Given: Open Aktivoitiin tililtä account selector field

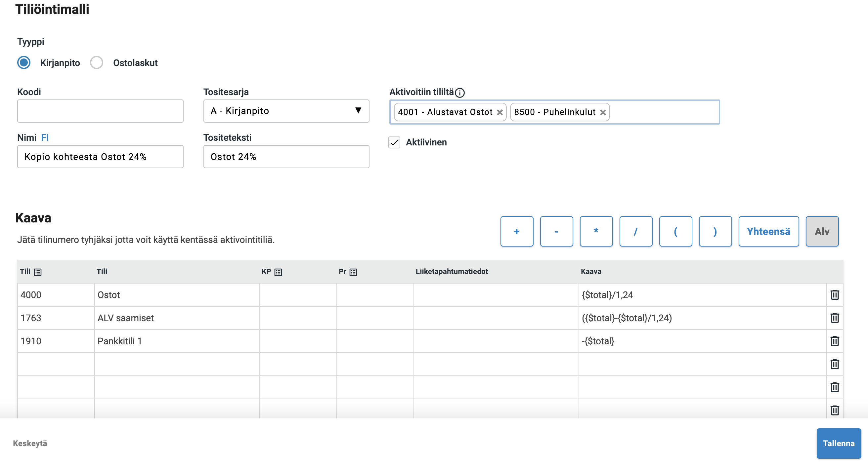Looking at the screenshot, I should click(664, 112).
